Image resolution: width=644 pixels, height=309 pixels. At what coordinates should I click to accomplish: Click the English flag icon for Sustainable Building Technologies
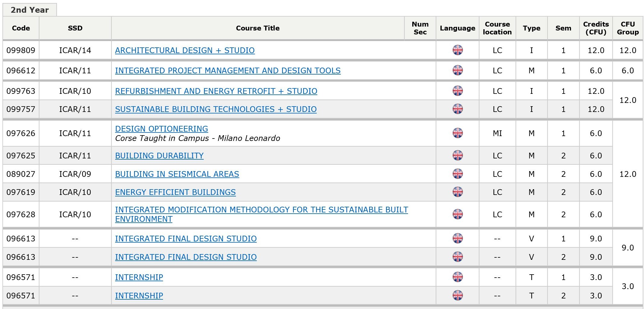click(457, 109)
